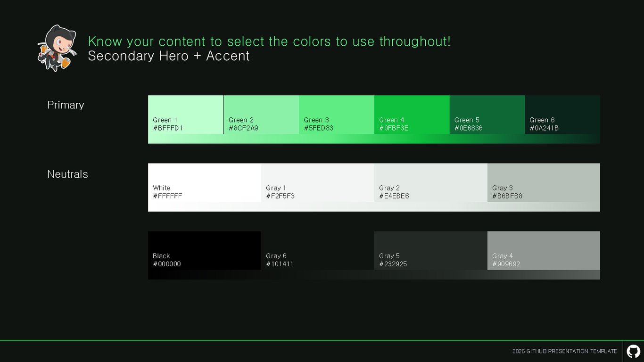Pick the Green 6 #0A241B swatch
The height and width of the screenshot is (362, 644).
[x=562, y=115]
